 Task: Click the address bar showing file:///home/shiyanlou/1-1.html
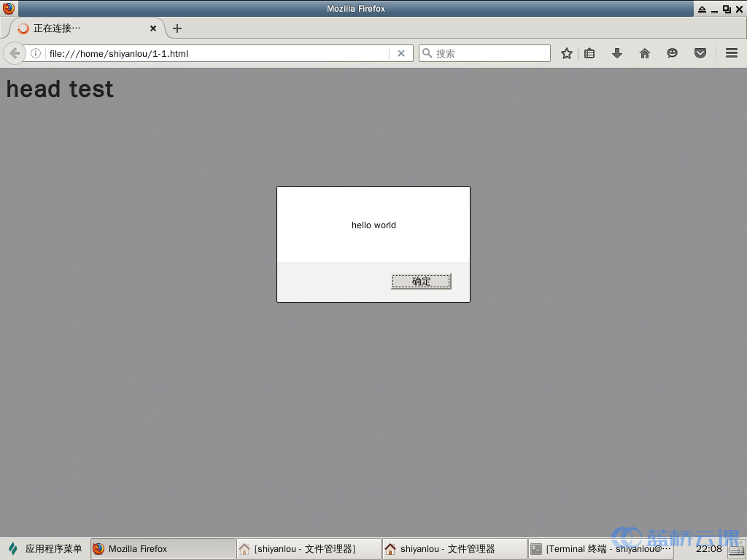(217, 53)
